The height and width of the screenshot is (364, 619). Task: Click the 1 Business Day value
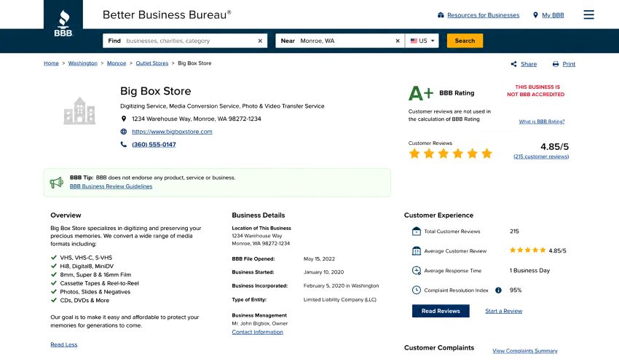pos(529,270)
